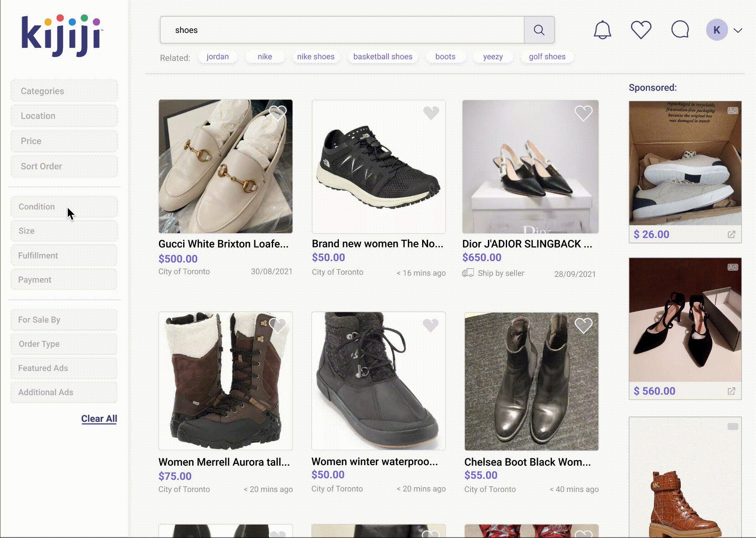The image size is (756, 538).
Task: Open the sponsored black heels image
Action: pyautogui.click(x=685, y=320)
